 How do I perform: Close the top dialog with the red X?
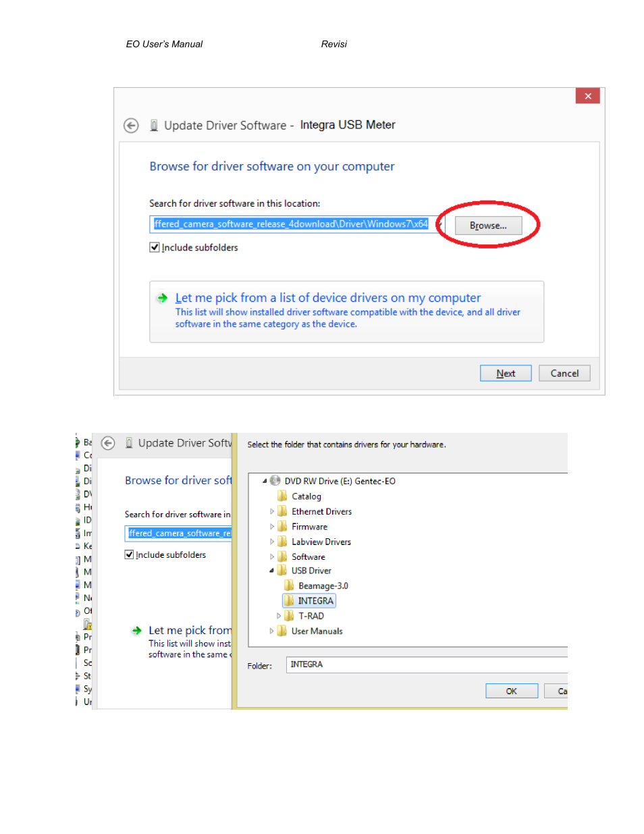[x=588, y=96]
